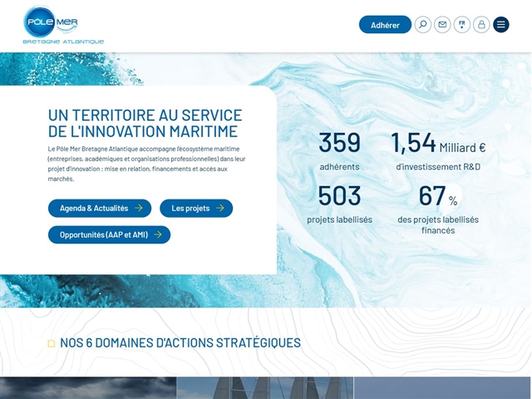
Task: Go to Les projets
Action: click(x=196, y=209)
